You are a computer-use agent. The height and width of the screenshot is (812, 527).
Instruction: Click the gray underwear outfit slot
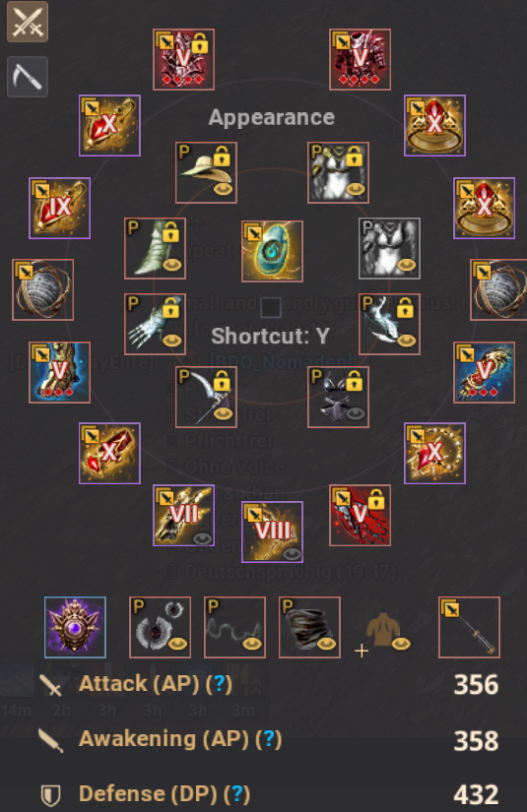(x=390, y=249)
